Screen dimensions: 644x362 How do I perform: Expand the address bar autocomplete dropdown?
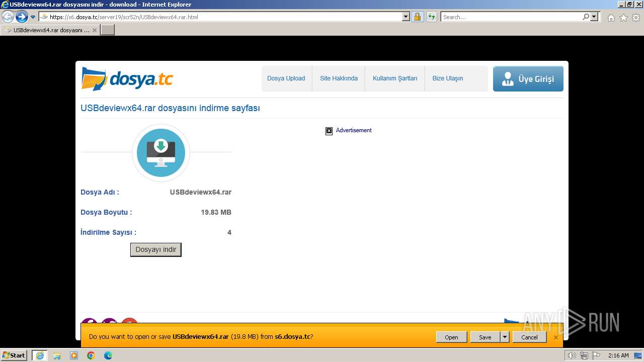point(406,17)
